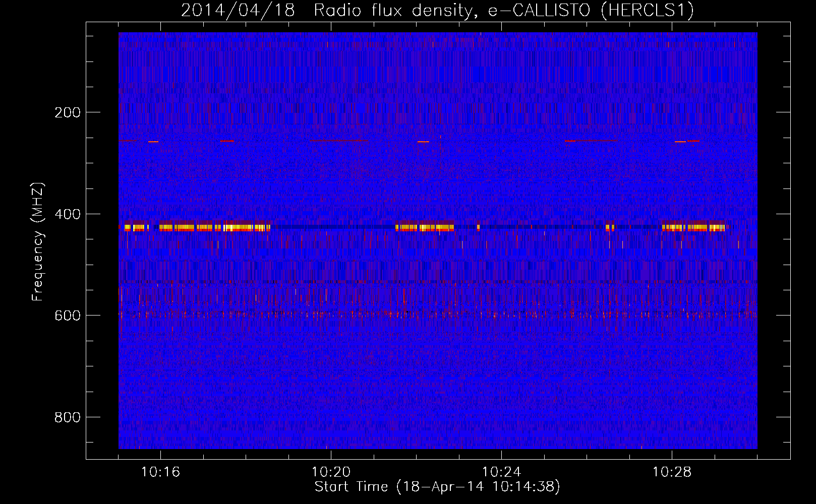Click the yellow-red burst near 10:22 around 430 MHz
The height and width of the screenshot is (504, 816).
tap(425, 228)
